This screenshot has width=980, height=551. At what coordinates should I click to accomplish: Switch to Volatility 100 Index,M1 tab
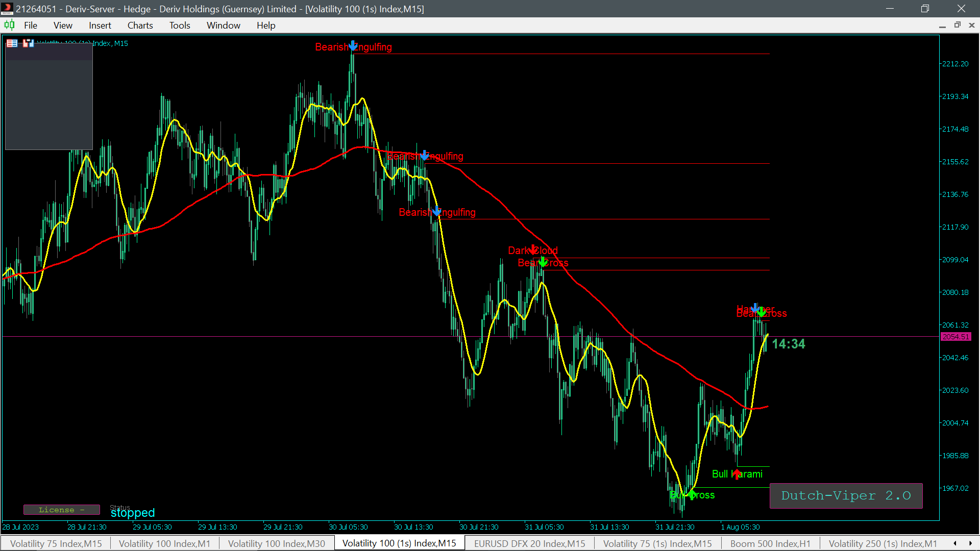[165, 543]
